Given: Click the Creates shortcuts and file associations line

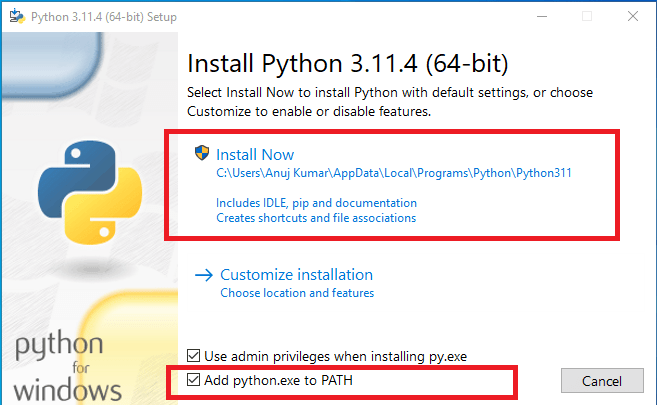Looking at the screenshot, I should pyautogui.click(x=316, y=217).
